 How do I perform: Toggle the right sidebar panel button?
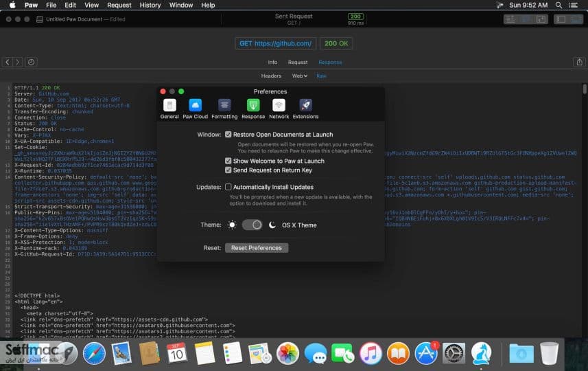pyautogui.click(x=576, y=19)
